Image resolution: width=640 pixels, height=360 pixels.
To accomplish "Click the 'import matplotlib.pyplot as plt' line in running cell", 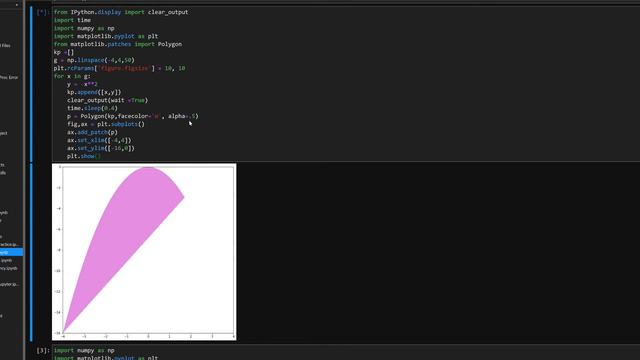I will pyautogui.click(x=106, y=36).
